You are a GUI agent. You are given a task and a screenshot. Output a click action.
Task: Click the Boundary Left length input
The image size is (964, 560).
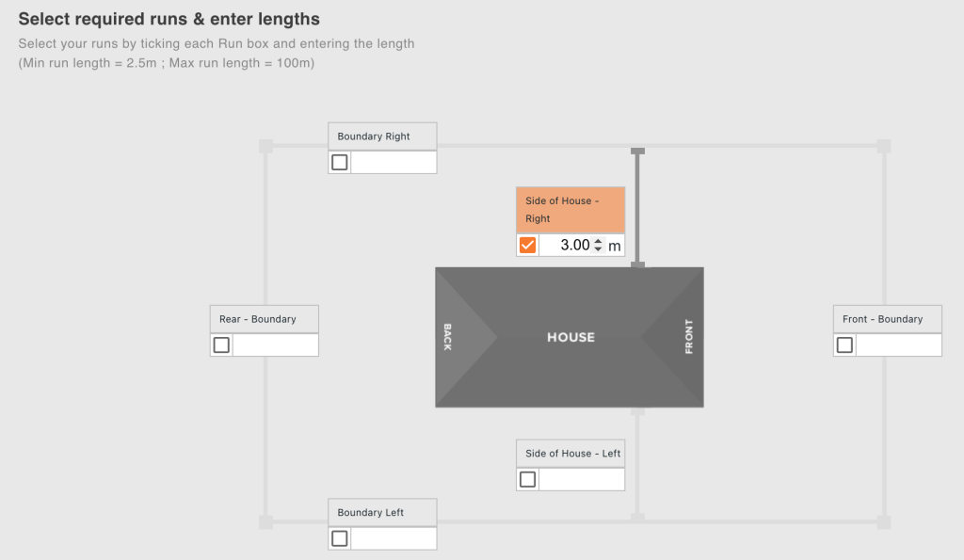tap(394, 538)
